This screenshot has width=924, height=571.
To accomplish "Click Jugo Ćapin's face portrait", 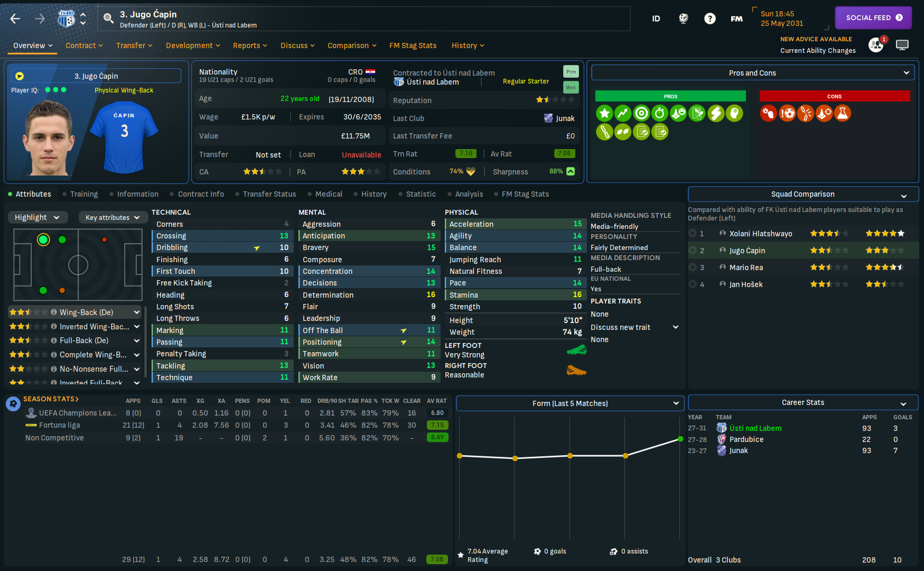I will pyautogui.click(x=49, y=137).
